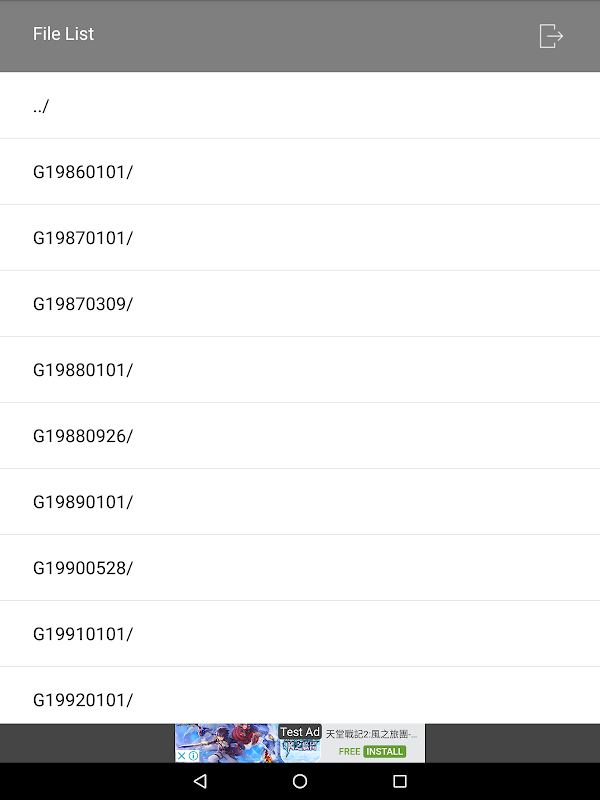The width and height of the screenshot is (600, 800).
Task: Open folder G19890101/
Action: pyautogui.click(x=300, y=502)
